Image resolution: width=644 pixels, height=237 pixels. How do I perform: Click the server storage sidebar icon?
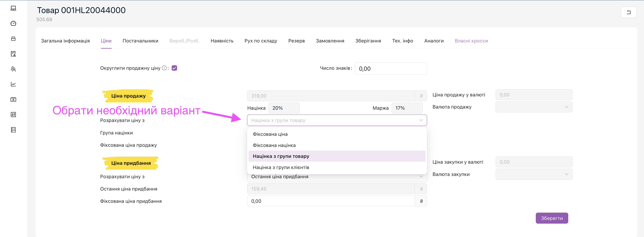tap(13, 130)
